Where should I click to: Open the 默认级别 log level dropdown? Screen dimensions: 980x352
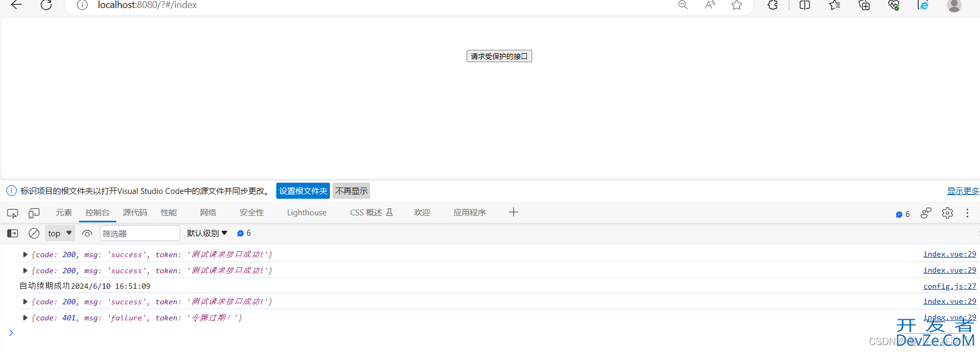[x=207, y=233]
